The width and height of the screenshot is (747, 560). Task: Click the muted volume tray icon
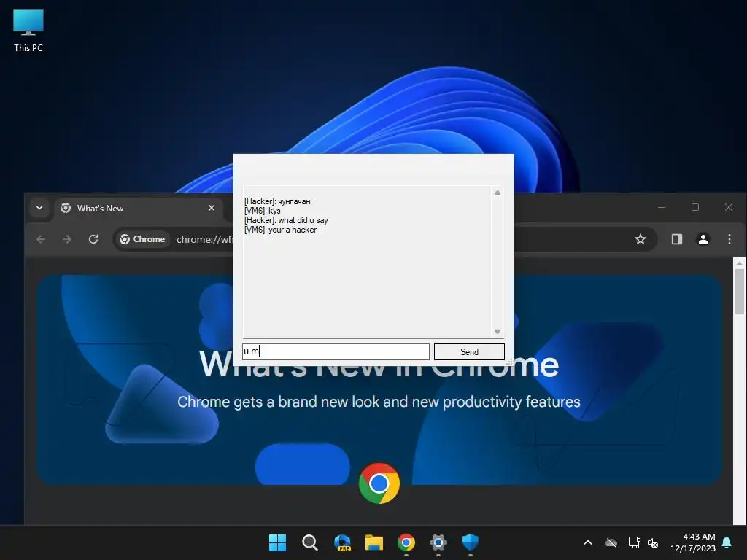click(653, 542)
